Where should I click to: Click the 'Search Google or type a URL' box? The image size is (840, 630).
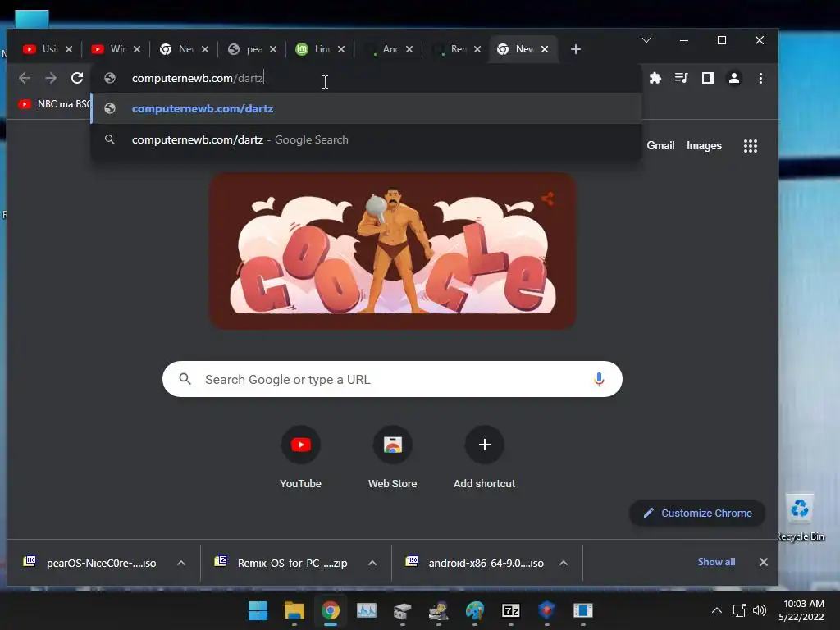[392, 379]
